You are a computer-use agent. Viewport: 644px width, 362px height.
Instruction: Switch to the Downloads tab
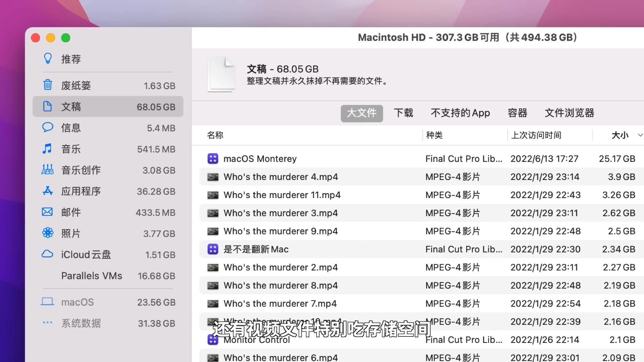point(404,113)
